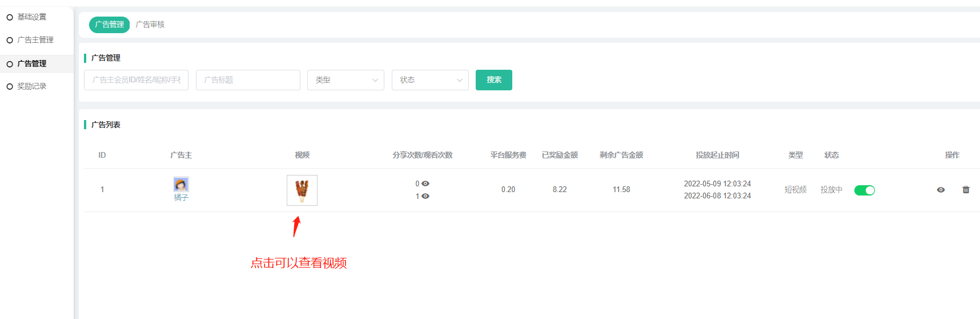Click the view count eye icon beside 1

(425, 196)
